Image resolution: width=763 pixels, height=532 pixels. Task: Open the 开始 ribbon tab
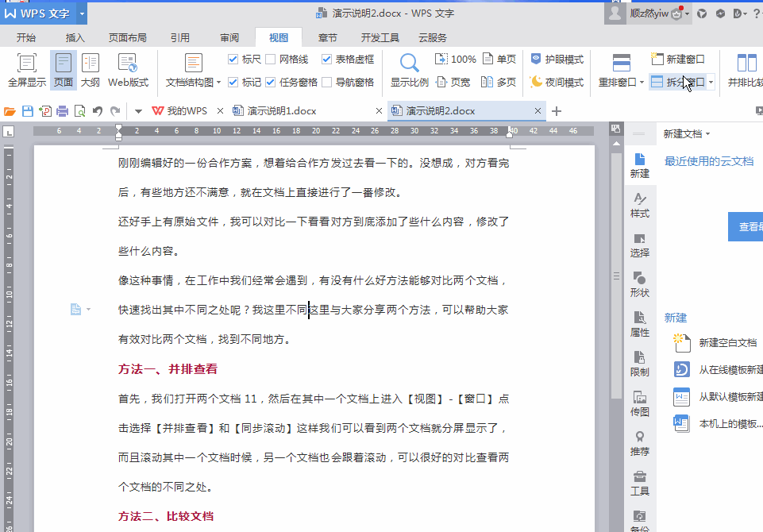[x=25, y=37]
